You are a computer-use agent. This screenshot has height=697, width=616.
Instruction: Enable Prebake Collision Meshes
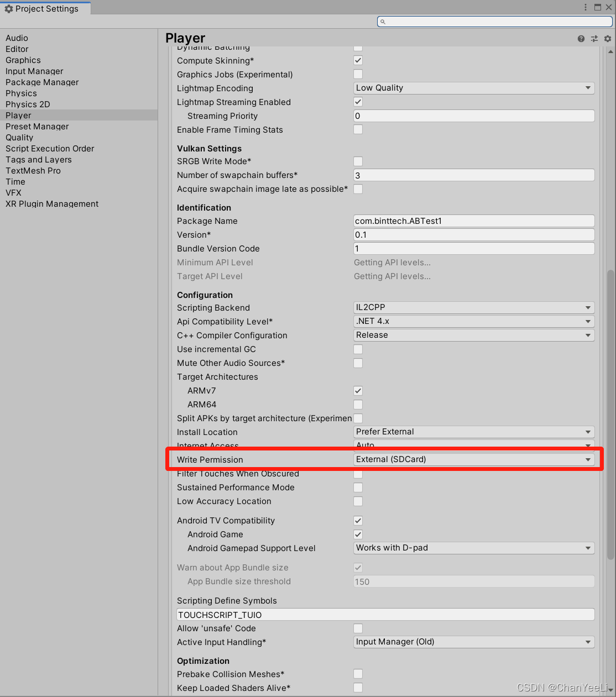[x=358, y=674]
